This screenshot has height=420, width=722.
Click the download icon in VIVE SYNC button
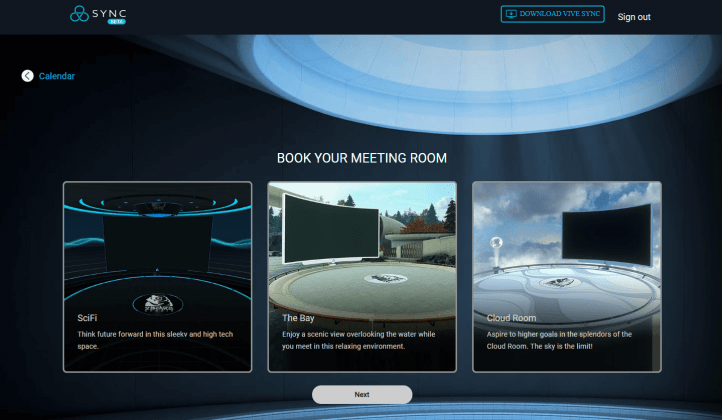(x=512, y=14)
